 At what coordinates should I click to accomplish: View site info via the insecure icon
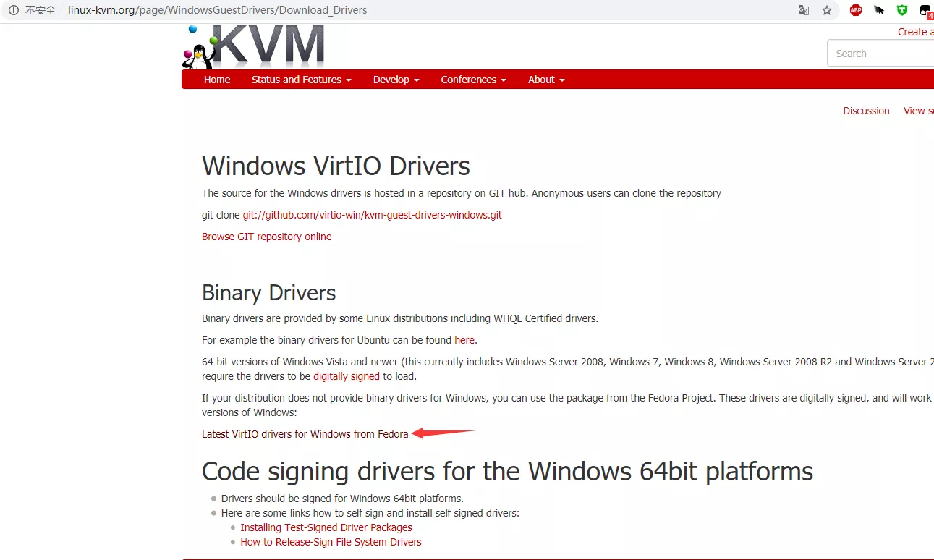point(13,10)
